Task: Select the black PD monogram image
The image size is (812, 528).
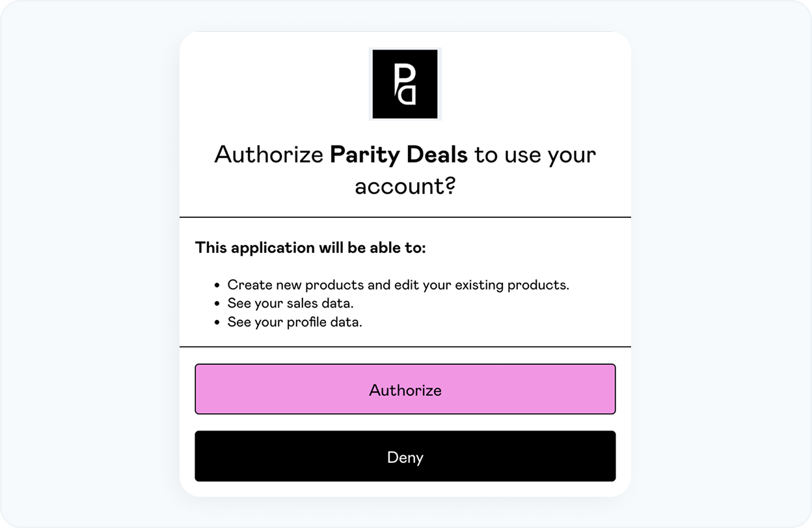Action: pos(405,84)
